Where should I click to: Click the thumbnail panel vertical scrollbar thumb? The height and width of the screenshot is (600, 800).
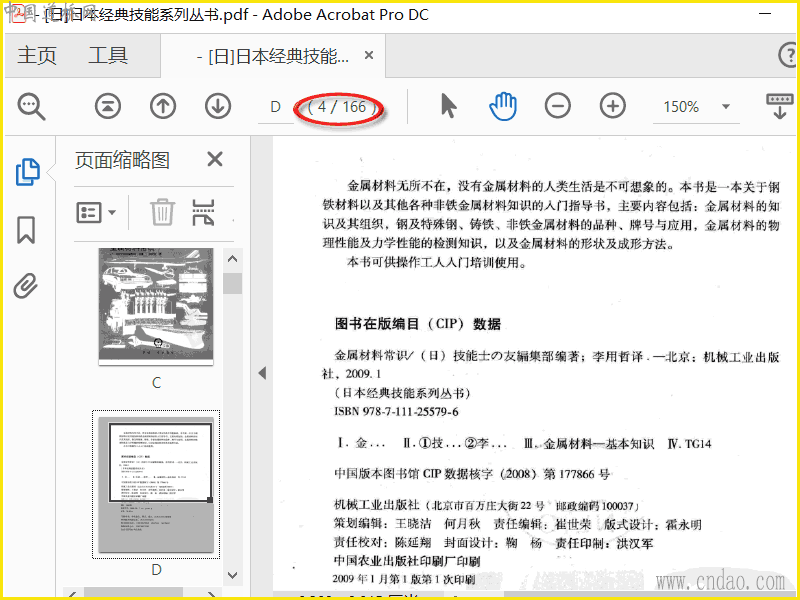[x=233, y=284]
